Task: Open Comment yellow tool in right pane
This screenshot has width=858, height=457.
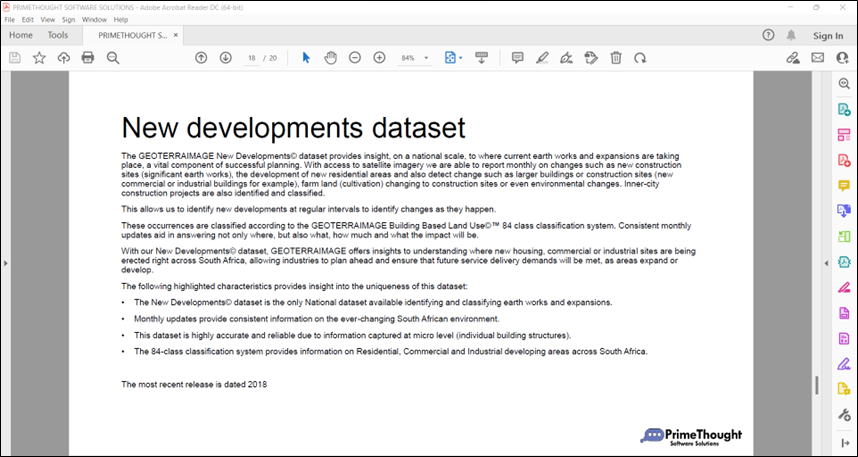Action: 844,186
